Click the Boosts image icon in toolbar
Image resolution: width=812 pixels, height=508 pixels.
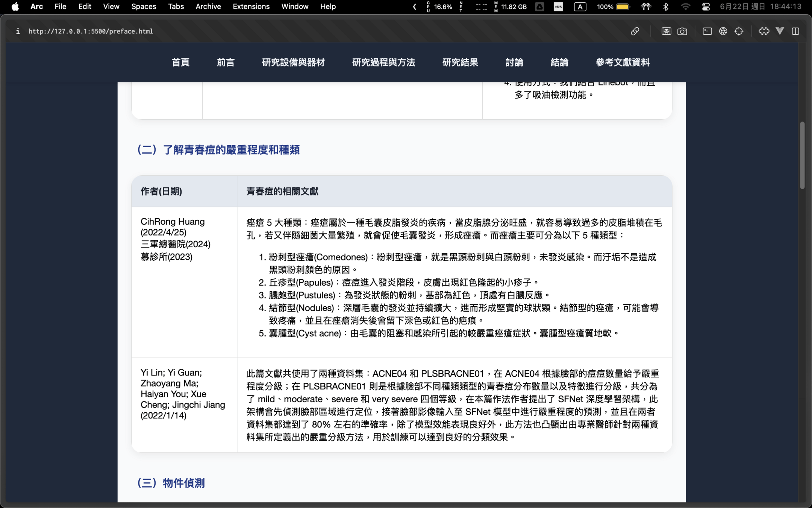[666, 31]
